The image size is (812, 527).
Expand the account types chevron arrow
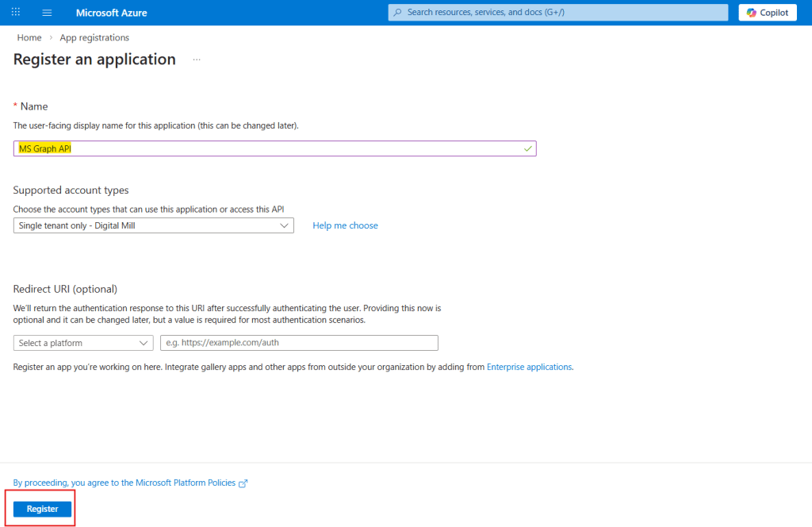[x=284, y=225]
